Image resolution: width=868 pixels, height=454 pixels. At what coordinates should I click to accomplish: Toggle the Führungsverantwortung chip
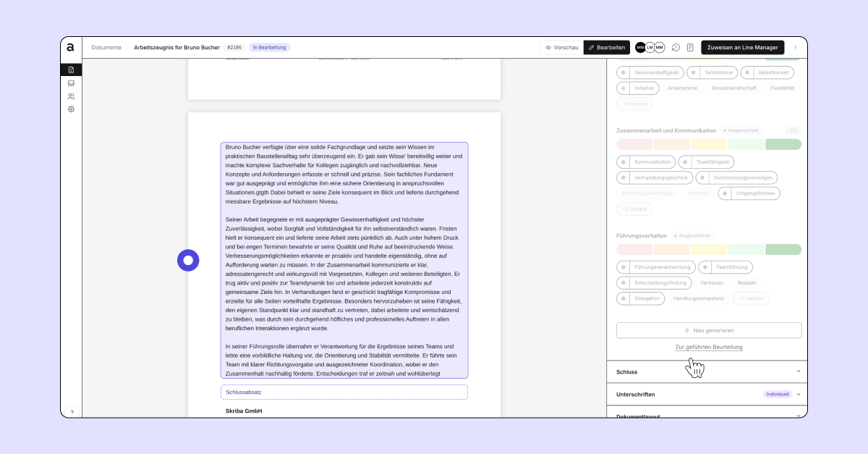pos(656,267)
